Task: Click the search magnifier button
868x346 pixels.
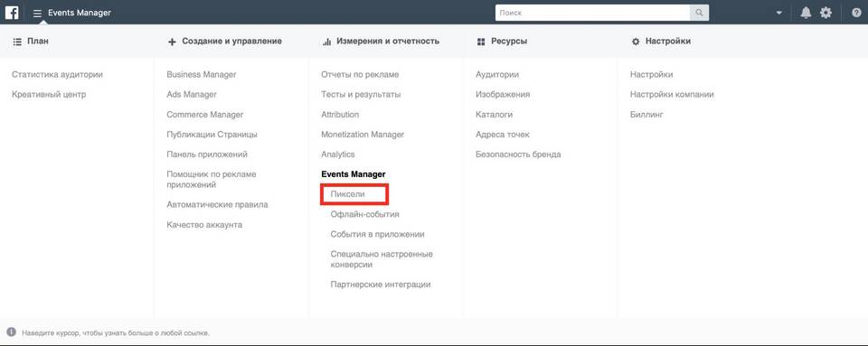Action: 699,13
